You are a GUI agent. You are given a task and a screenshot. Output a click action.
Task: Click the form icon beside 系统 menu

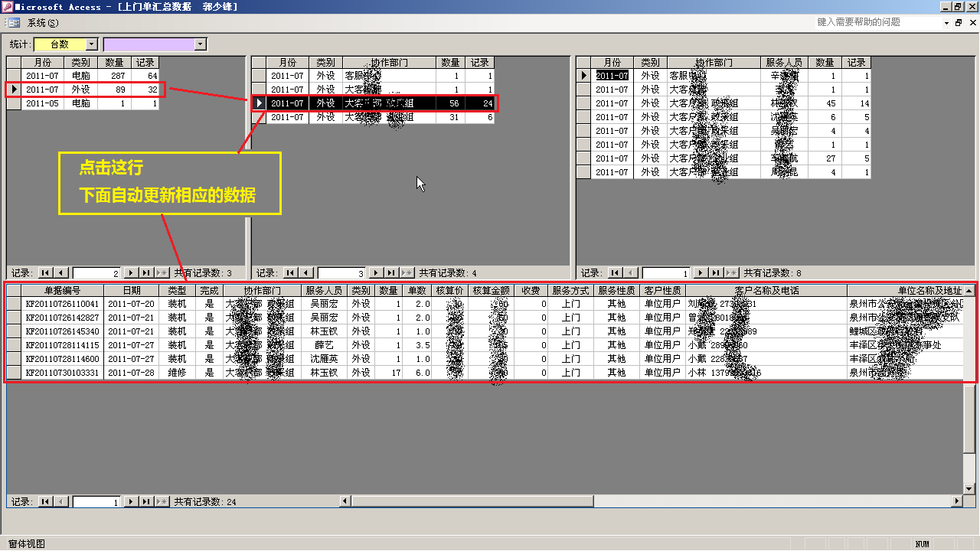click(x=14, y=23)
